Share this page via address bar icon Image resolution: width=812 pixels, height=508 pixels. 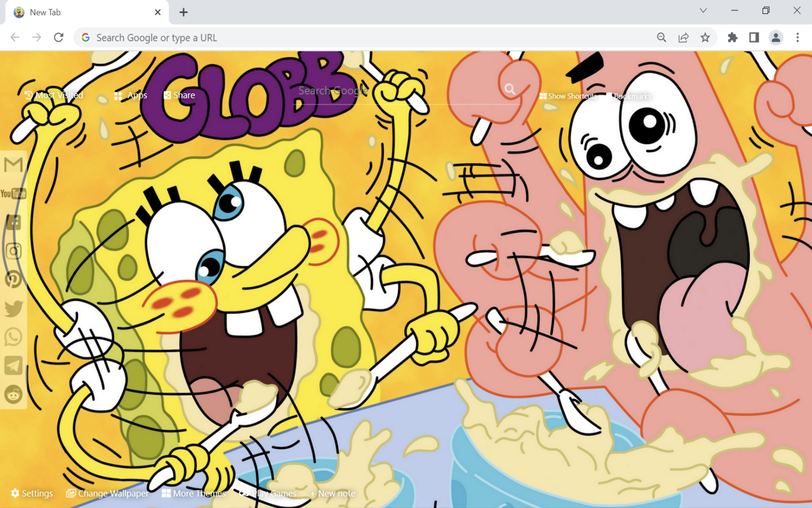tap(683, 37)
